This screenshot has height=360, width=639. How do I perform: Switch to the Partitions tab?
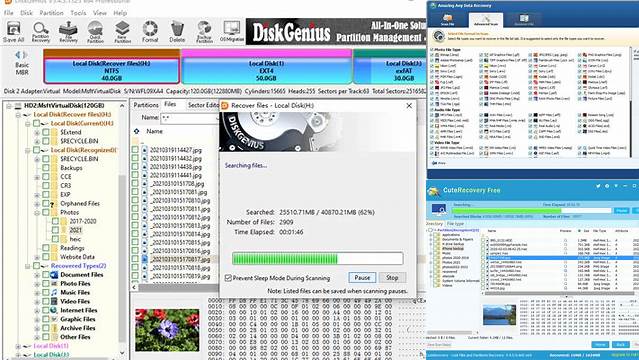point(146,105)
